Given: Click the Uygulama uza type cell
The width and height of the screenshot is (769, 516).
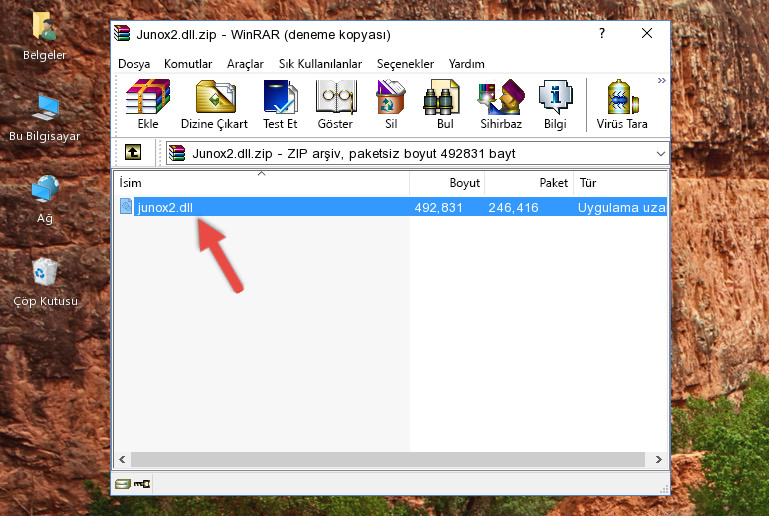Looking at the screenshot, I should (621, 207).
